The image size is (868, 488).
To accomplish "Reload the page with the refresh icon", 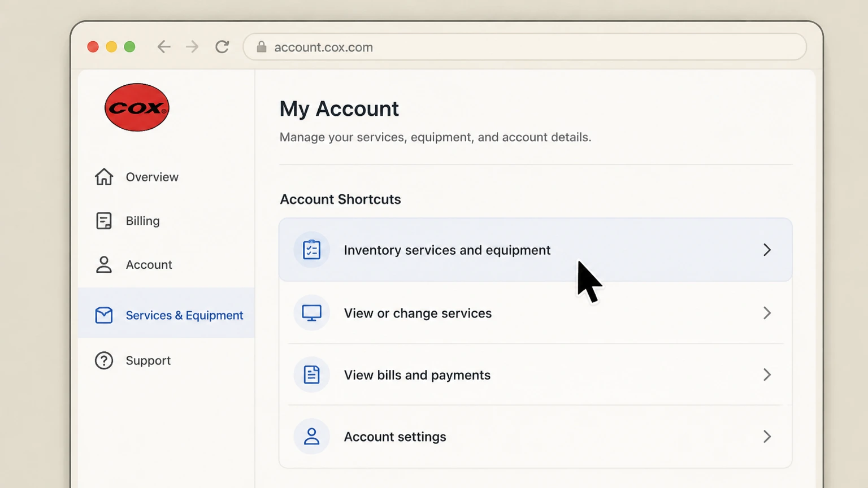I will click(x=222, y=47).
